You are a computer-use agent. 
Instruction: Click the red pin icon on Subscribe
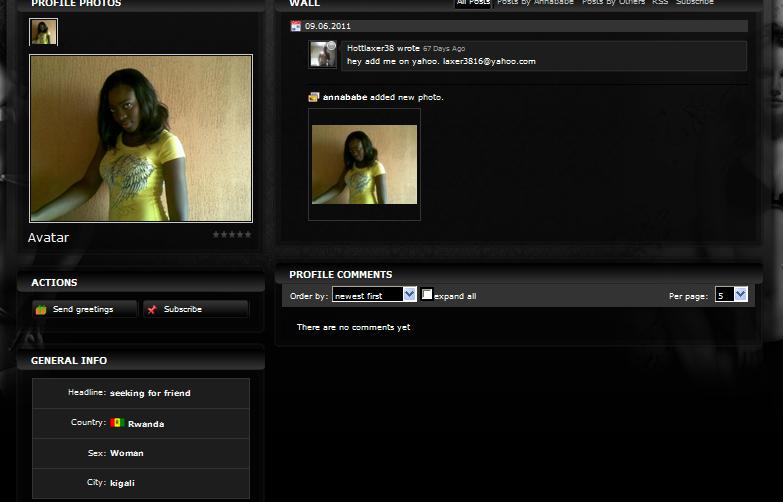coord(152,310)
